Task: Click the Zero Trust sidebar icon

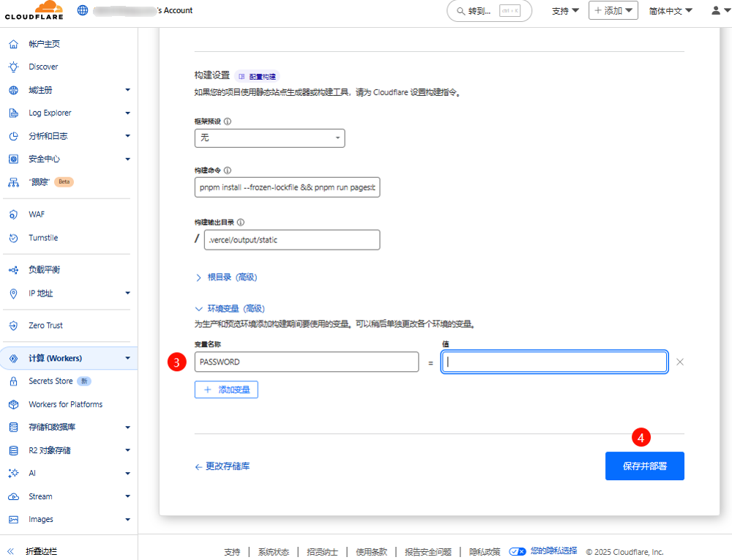Action: coord(13,325)
